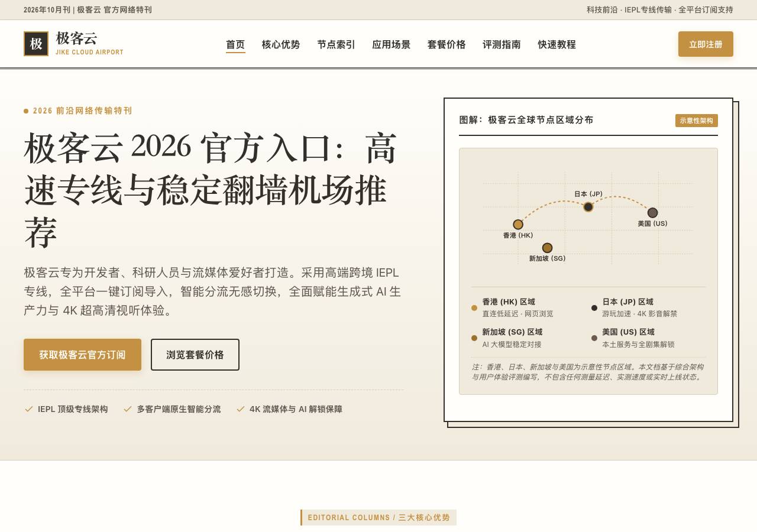Screen dimensions: 757x532
Task: Click the checkmark icon beside IEPL 顶级专线架构
Action: [28, 409]
